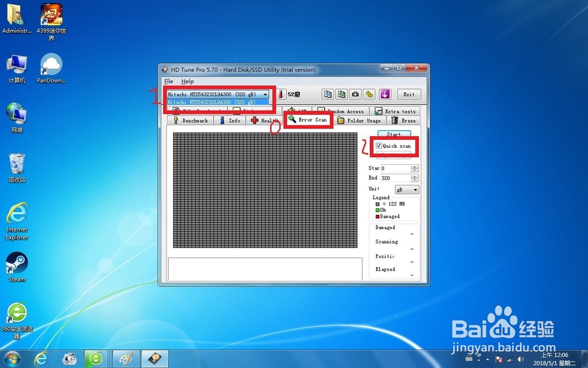Open the Steam desktop shortcut

[16, 267]
